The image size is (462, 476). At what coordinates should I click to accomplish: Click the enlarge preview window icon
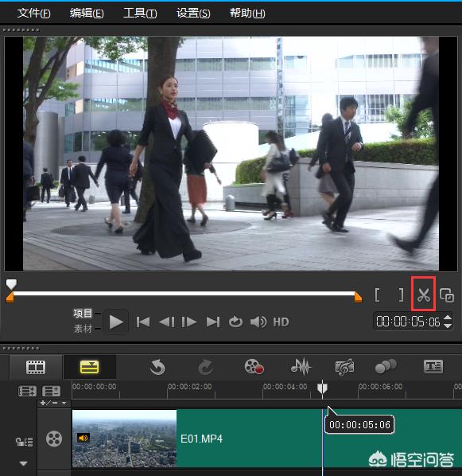[x=447, y=295]
